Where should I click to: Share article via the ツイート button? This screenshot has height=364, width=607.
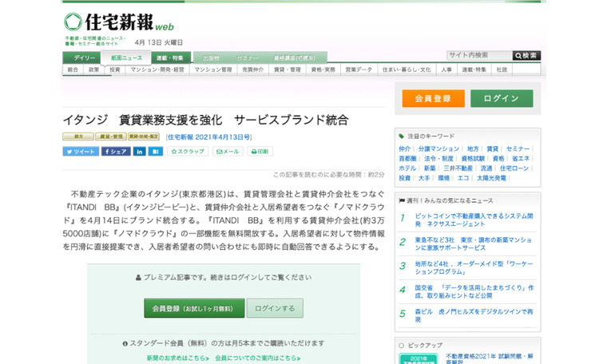click(x=80, y=151)
